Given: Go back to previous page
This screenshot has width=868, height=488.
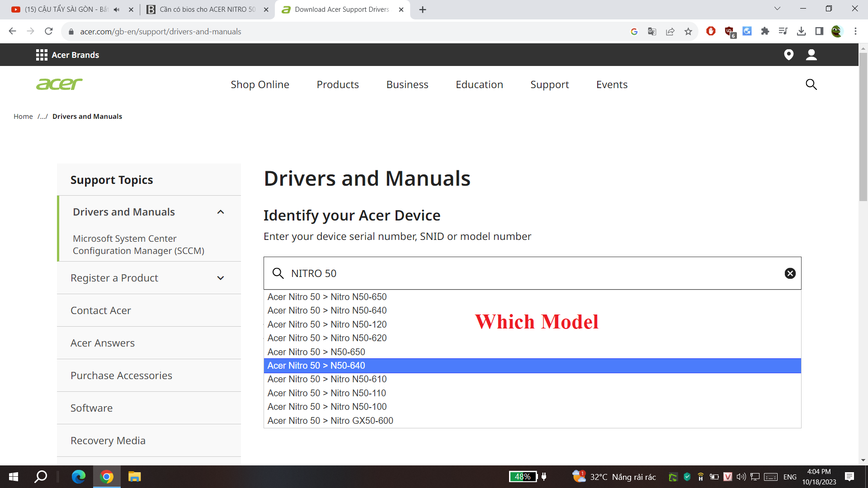Looking at the screenshot, I should pos(12,31).
